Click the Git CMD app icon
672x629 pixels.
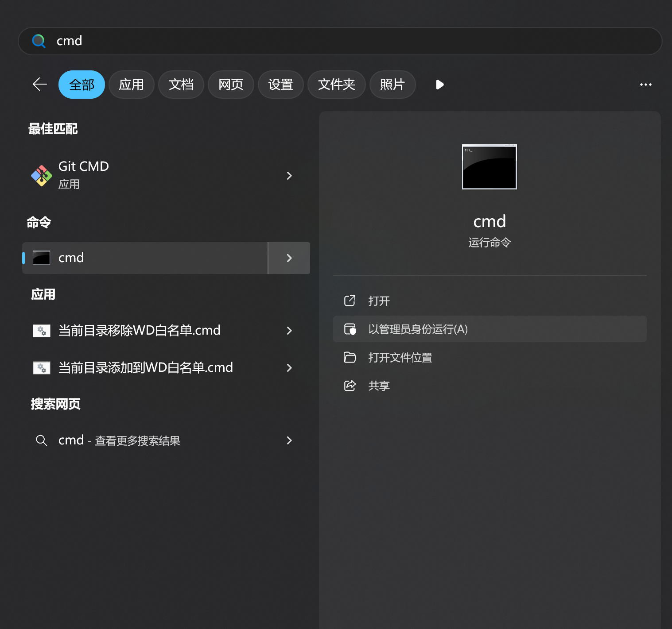pos(42,176)
